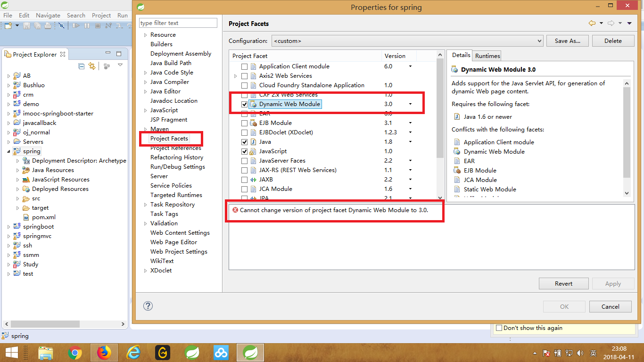The image size is (644, 362).
Task: Expand the Resource properties node
Action: coord(145,35)
